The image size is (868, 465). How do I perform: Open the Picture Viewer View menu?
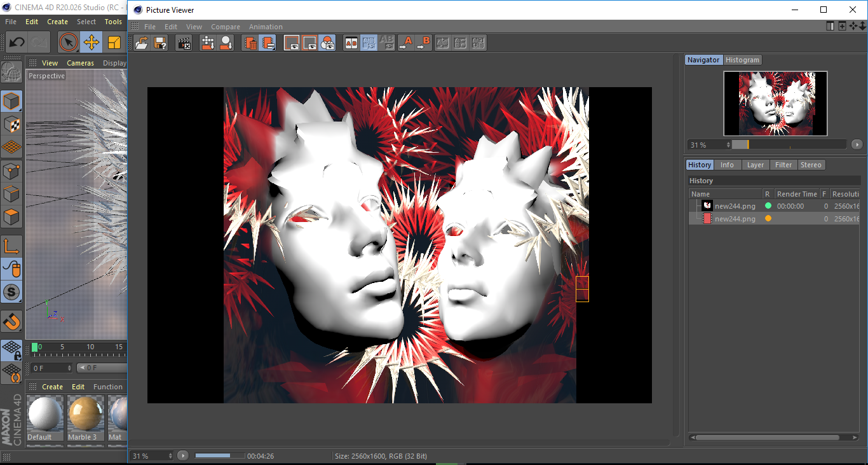[x=194, y=27]
